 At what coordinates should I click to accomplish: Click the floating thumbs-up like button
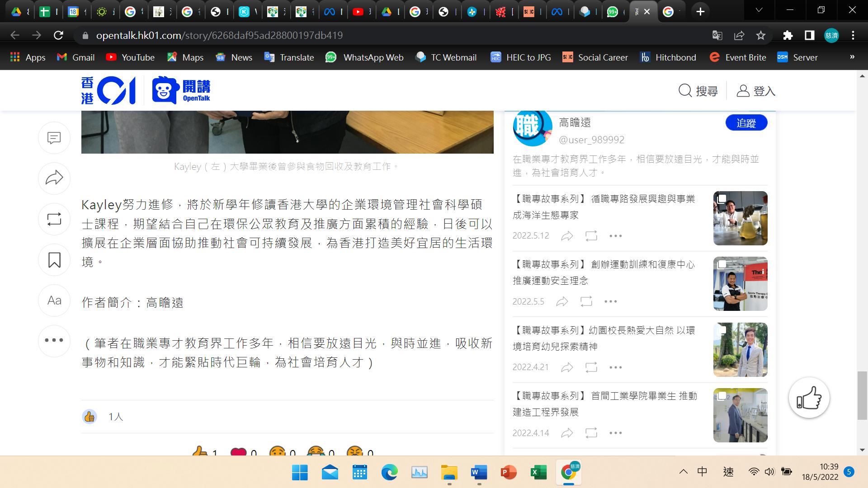click(x=809, y=398)
